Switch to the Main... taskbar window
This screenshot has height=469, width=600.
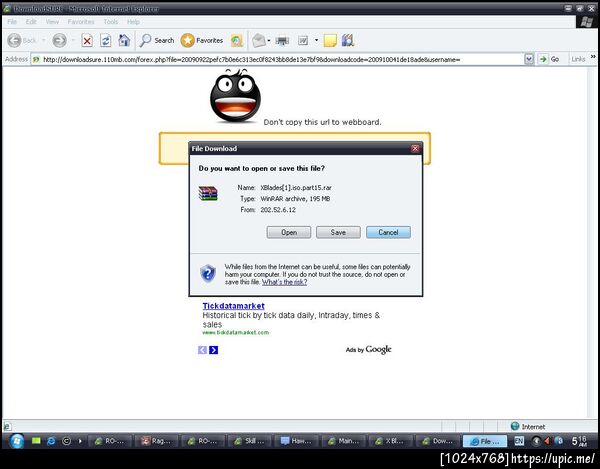point(343,441)
